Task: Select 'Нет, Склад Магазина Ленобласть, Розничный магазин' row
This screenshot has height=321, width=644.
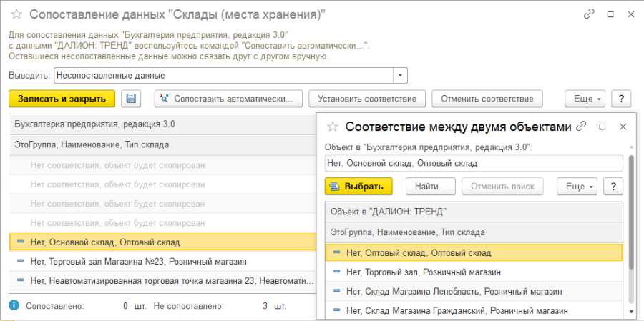Action: 474,291
